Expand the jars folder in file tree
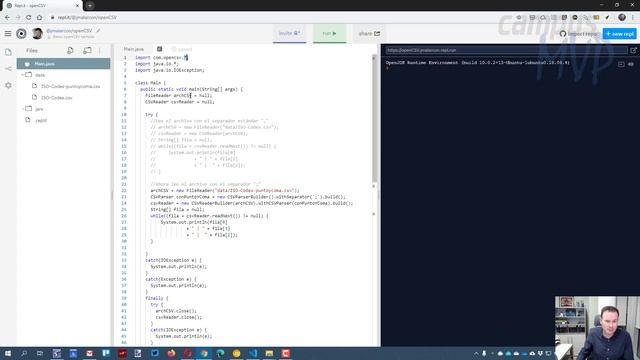Screen dimensions: 640x360 23,109
